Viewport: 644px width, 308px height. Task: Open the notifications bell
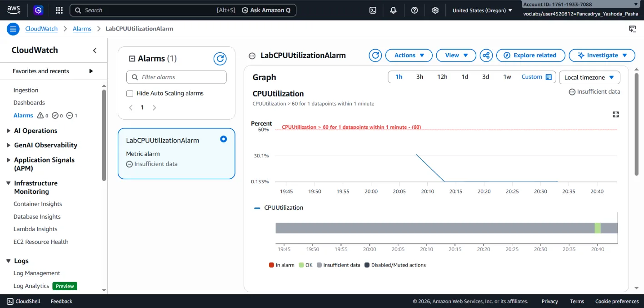point(394,10)
